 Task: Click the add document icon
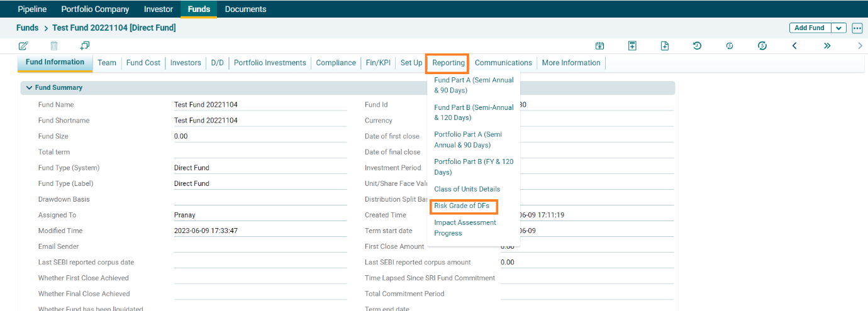pyautogui.click(x=665, y=46)
